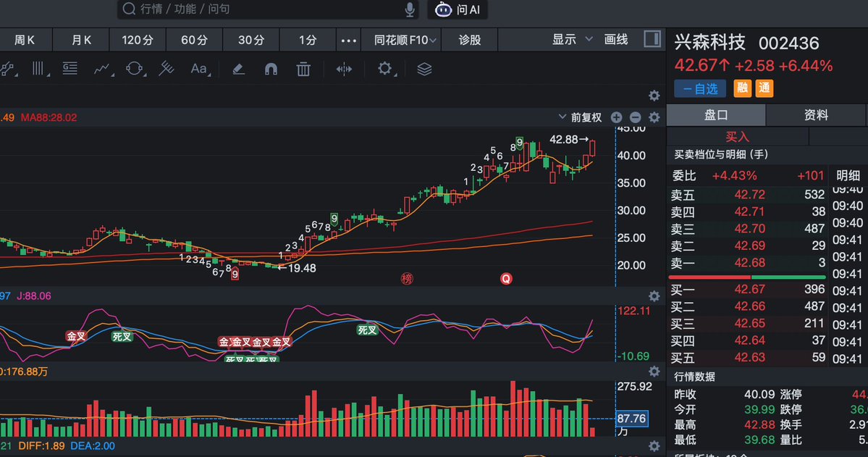The image size is (868, 457).
Task: Open settings gear beside 前复权
Action: pyautogui.click(x=654, y=117)
